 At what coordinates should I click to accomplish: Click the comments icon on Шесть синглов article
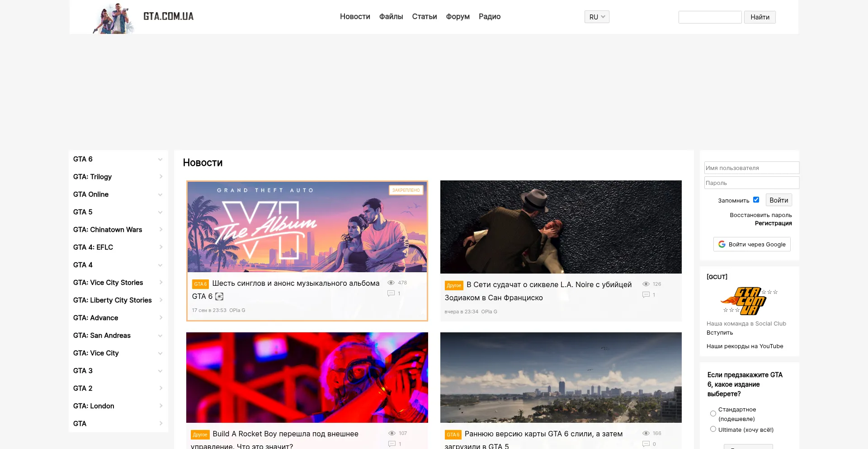tap(391, 293)
